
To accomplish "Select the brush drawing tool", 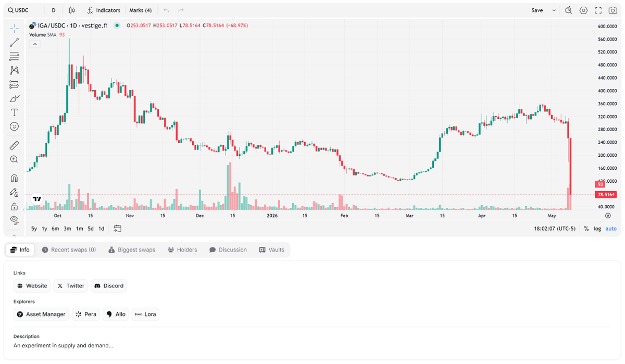I will point(14,98).
